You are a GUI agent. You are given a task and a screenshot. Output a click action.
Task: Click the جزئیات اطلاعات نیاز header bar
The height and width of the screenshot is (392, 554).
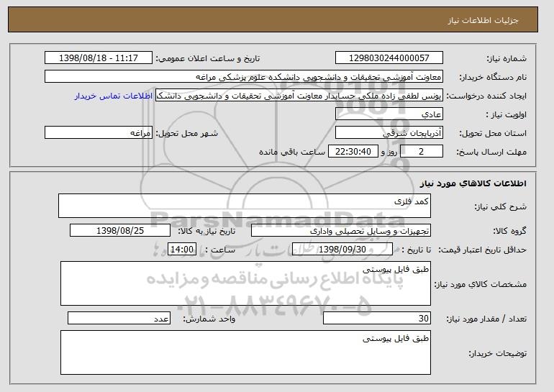pos(273,19)
